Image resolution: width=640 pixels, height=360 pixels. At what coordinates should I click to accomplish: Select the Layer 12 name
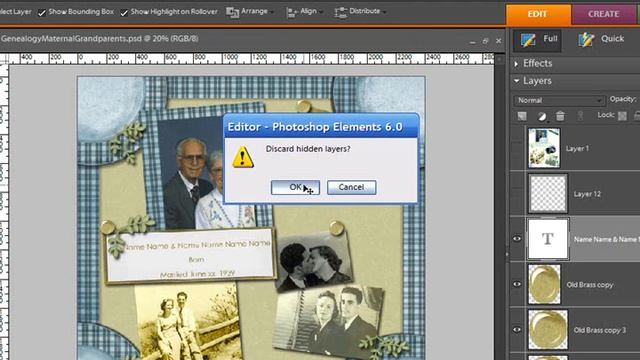(x=587, y=194)
